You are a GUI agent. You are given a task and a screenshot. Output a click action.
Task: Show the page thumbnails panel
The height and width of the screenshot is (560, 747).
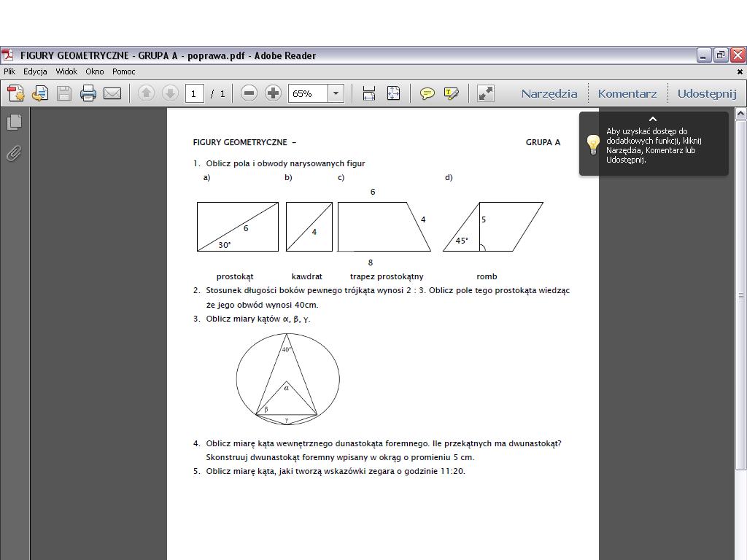pyautogui.click(x=15, y=122)
